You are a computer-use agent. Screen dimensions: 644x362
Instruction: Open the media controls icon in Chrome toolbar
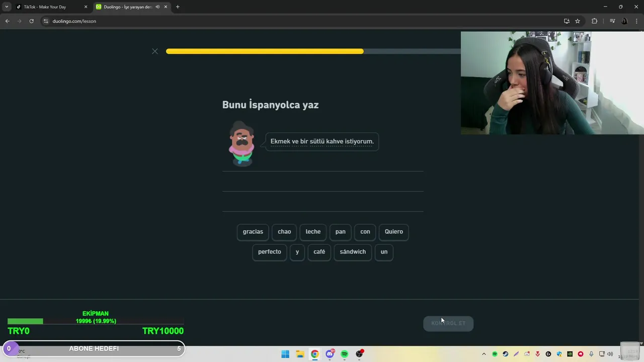tap(612, 21)
